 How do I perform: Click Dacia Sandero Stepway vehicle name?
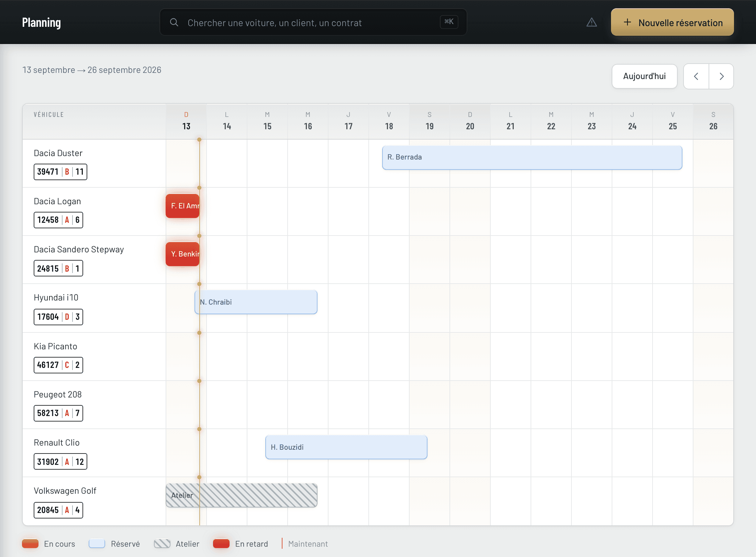pos(79,250)
